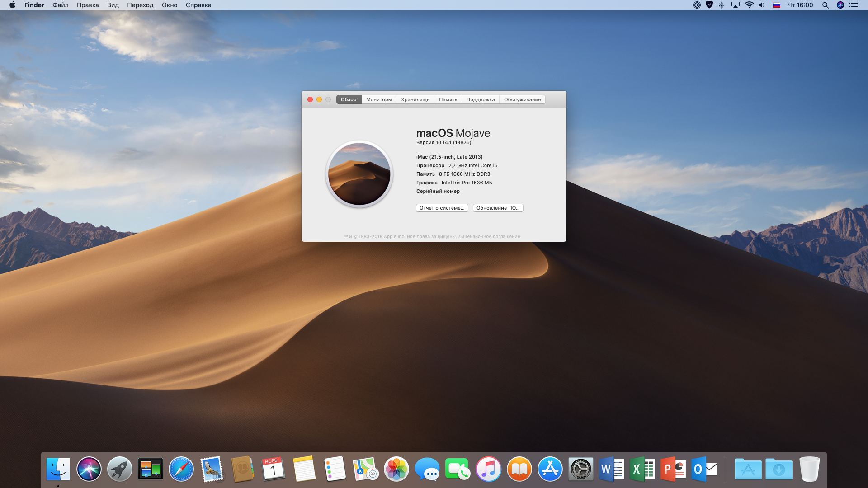Viewport: 868px width, 488px height.
Task: Switch to the Хранилище tab
Action: [x=415, y=99]
